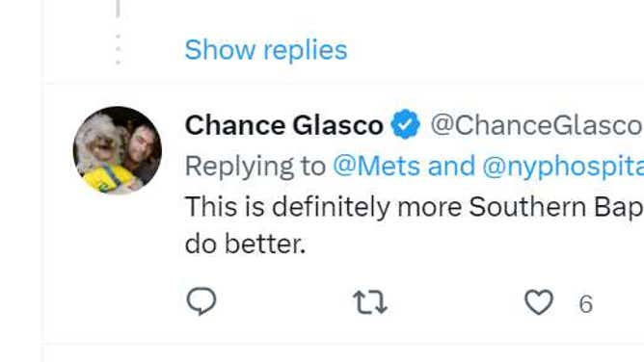
Task: Click the dog in the avatar photo
Action: (x=102, y=154)
